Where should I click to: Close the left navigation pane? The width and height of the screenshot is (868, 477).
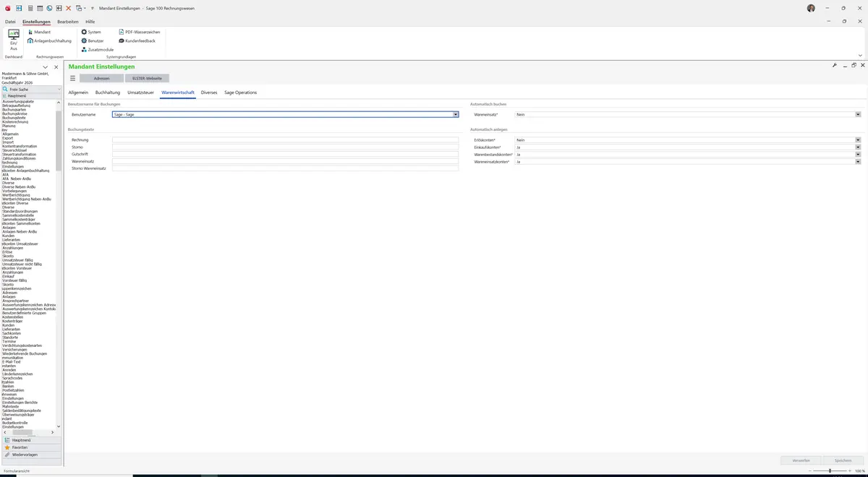(56, 67)
